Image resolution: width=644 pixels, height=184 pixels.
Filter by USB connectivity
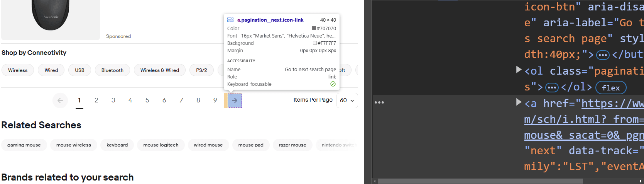pyautogui.click(x=79, y=70)
